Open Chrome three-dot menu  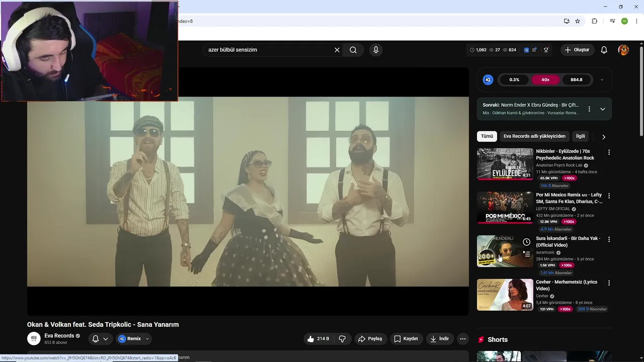coord(636,21)
